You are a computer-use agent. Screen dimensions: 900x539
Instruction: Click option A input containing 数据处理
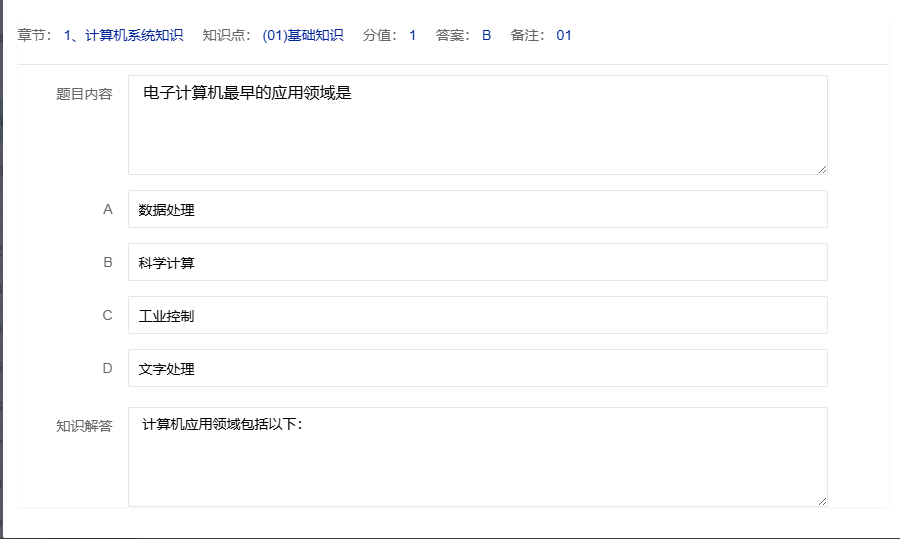tap(477, 209)
